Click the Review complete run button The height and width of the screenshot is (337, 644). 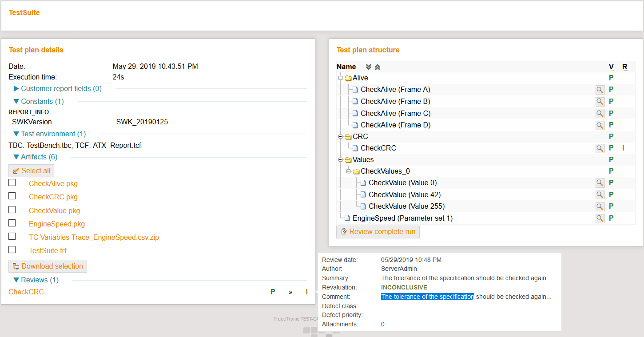pyautogui.click(x=378, y=231)
